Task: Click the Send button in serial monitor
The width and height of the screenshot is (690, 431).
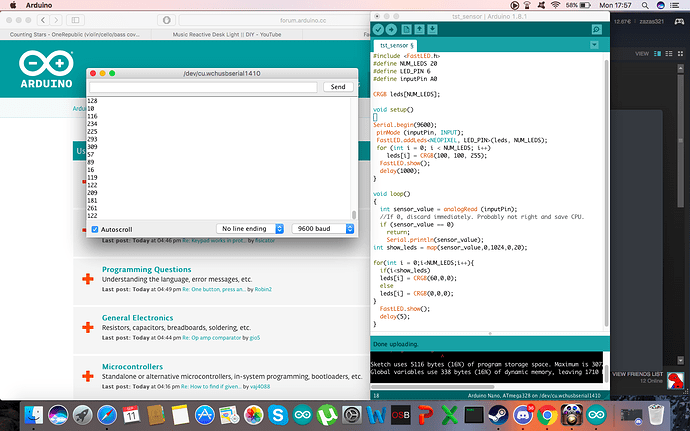Action: pyautogui.click(x=338, y=87)
